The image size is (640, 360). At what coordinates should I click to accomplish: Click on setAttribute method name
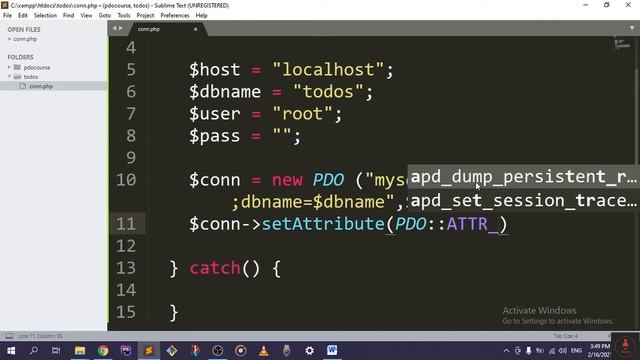coord(323,224)
